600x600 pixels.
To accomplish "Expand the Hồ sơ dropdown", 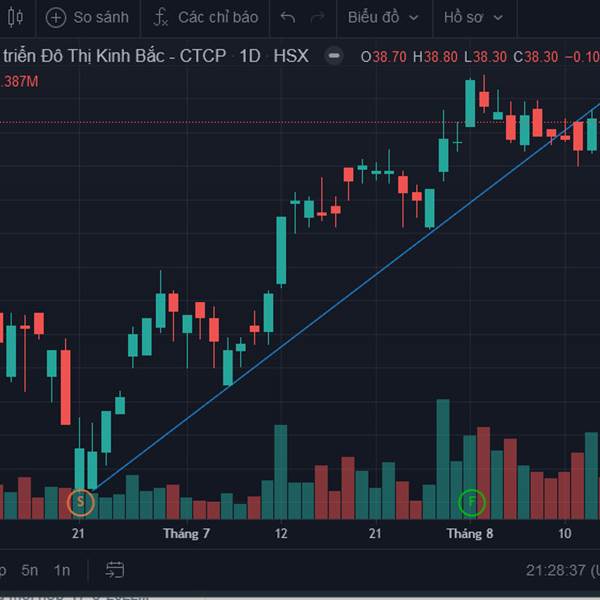I will [473, 17].
